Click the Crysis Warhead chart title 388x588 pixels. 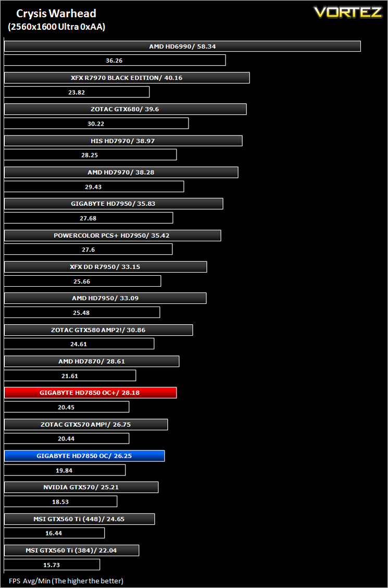(x=56, y=14)
